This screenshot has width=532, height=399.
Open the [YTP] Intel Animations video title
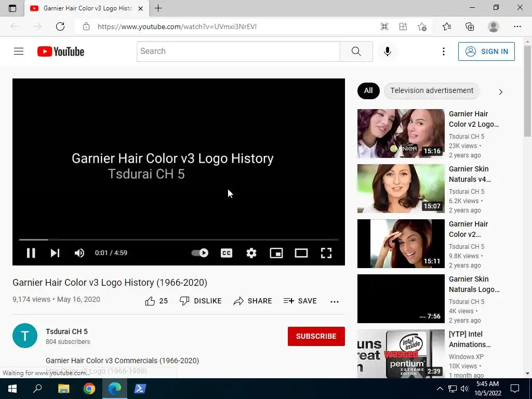pyautogui.click(x=470, y=339)
